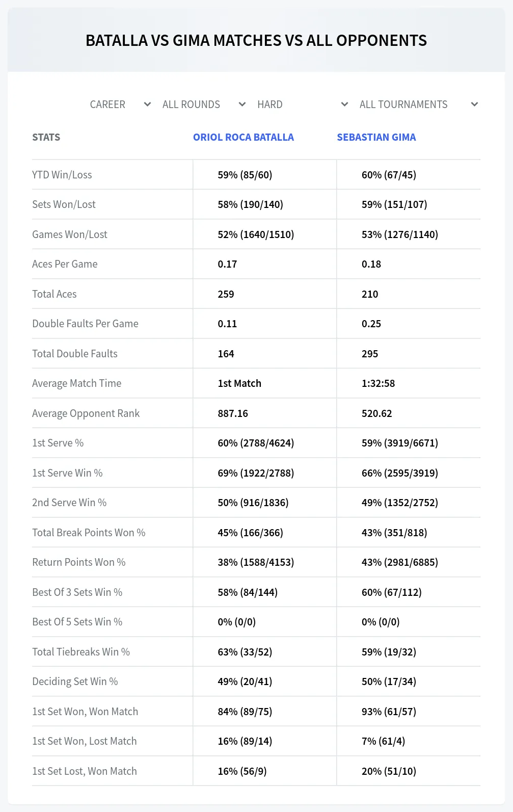The width and height of the screenshot is (513, 812).
Task: Open Sebastian Gima player link
Action: 376,137
